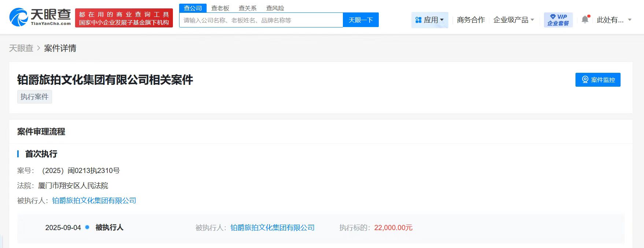The image size is (644, 248).
Task: Open notifications bell icon
Action: click(x=585, y=19)
